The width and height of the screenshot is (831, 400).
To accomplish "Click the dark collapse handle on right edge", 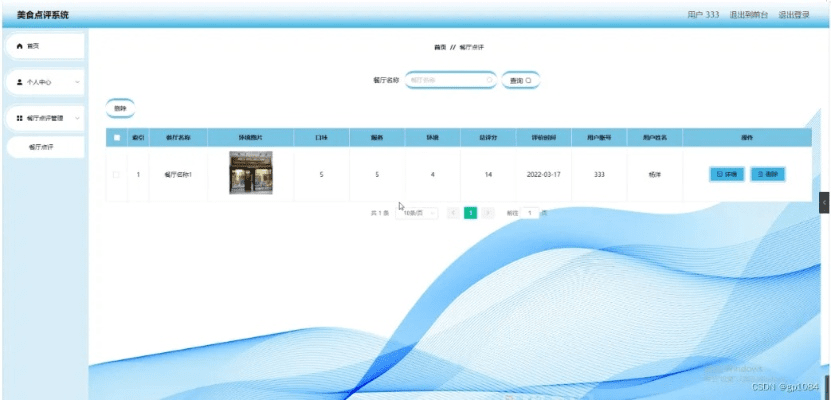I will 824,202.
